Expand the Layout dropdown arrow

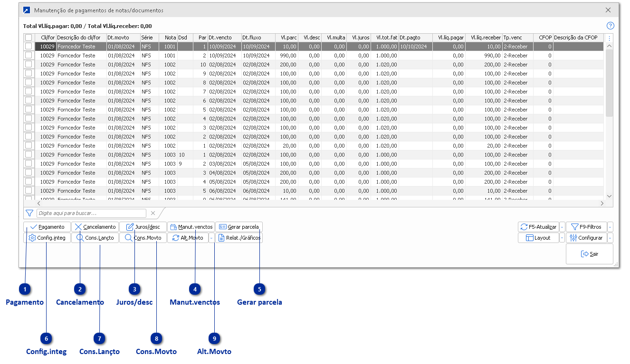562,238
